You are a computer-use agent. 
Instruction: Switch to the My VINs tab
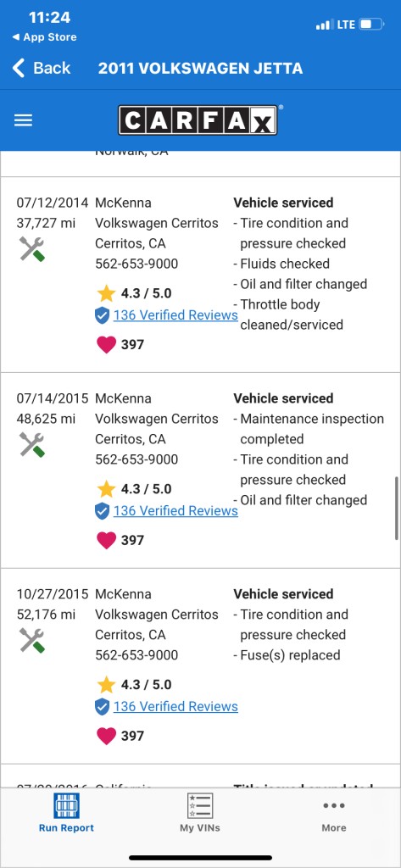click(200, 812)
